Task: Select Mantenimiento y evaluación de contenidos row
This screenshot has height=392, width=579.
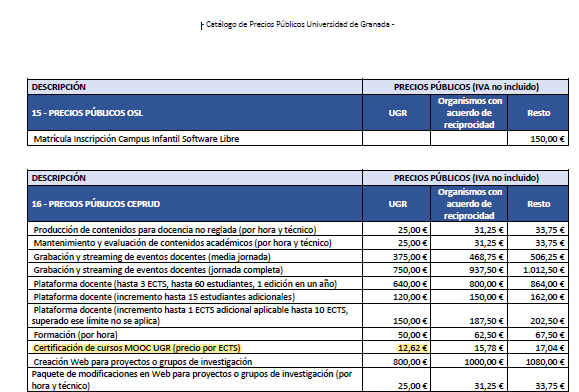Action: point(182,243)
